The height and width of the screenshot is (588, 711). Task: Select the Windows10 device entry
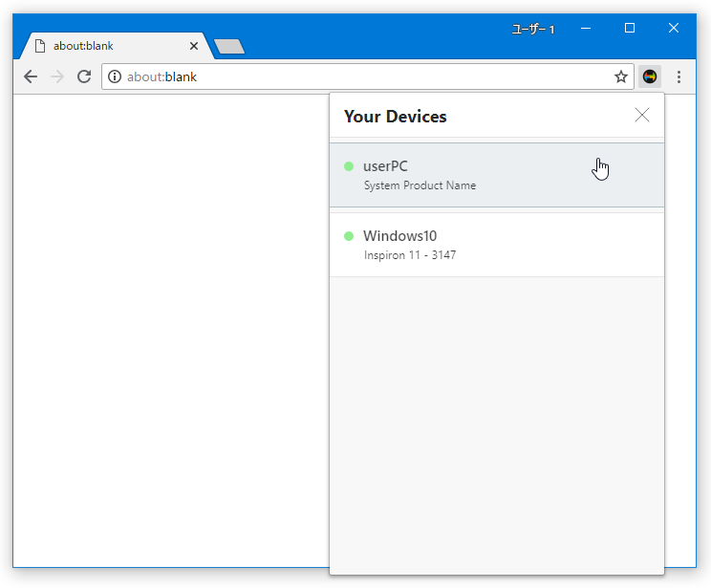click(497, 245)
